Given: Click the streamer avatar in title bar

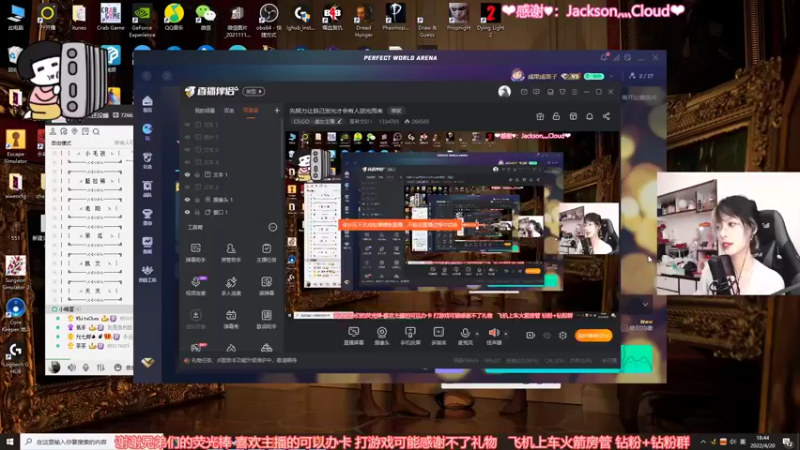Looking at the screenshot, I should tap(504, 91).
